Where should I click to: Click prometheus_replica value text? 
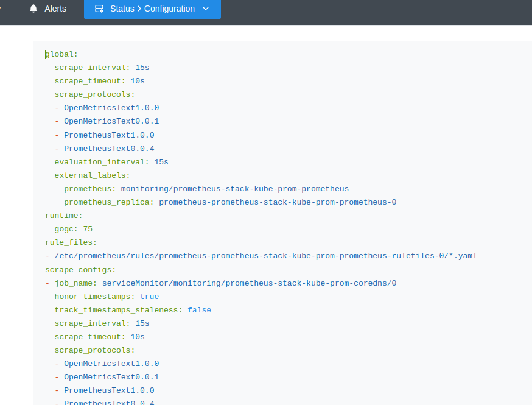tap(278, 202)
